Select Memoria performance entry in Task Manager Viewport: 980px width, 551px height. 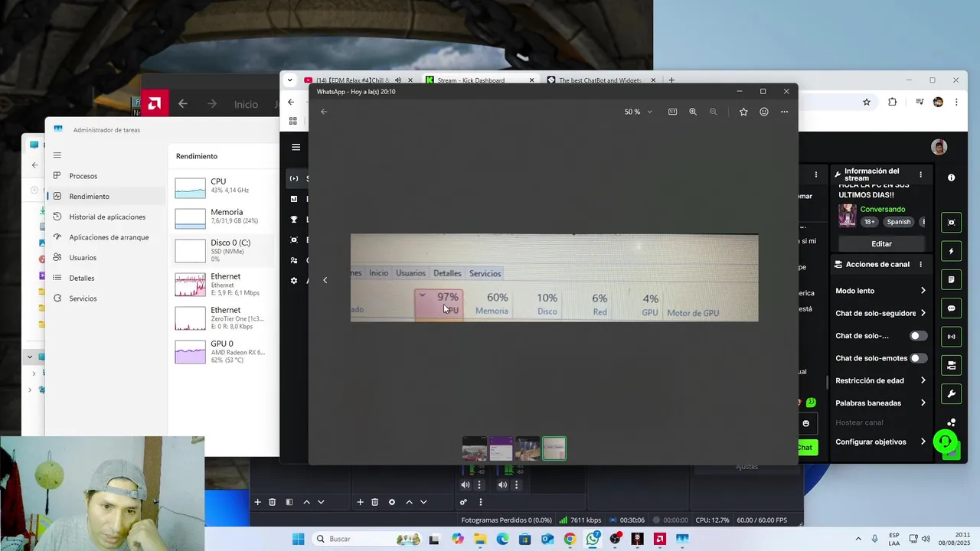pos(222,217)
